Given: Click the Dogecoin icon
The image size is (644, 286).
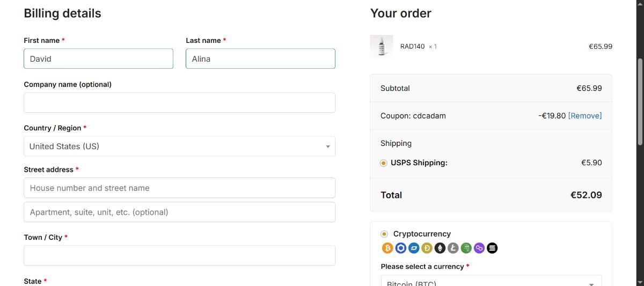Looking at the screenshot, I should pyautogui.click(x=427, y=248).
